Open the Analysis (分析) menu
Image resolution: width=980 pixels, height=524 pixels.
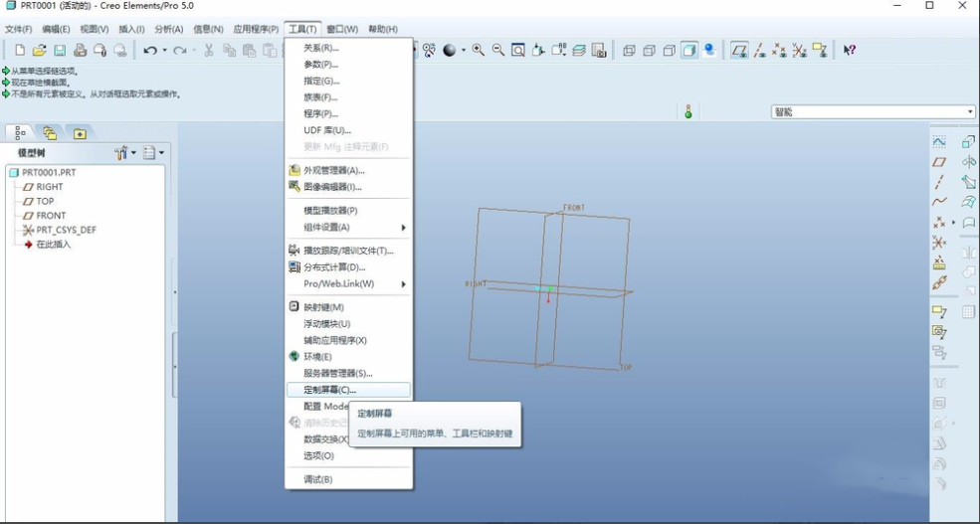pos(169,29)
